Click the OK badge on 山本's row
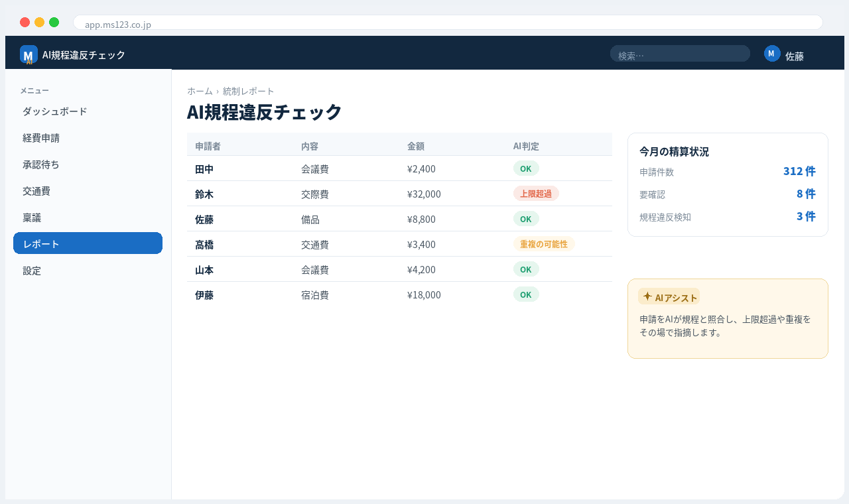Image resolution: width=849 pixels, height=504 pixels. [526, 269]
